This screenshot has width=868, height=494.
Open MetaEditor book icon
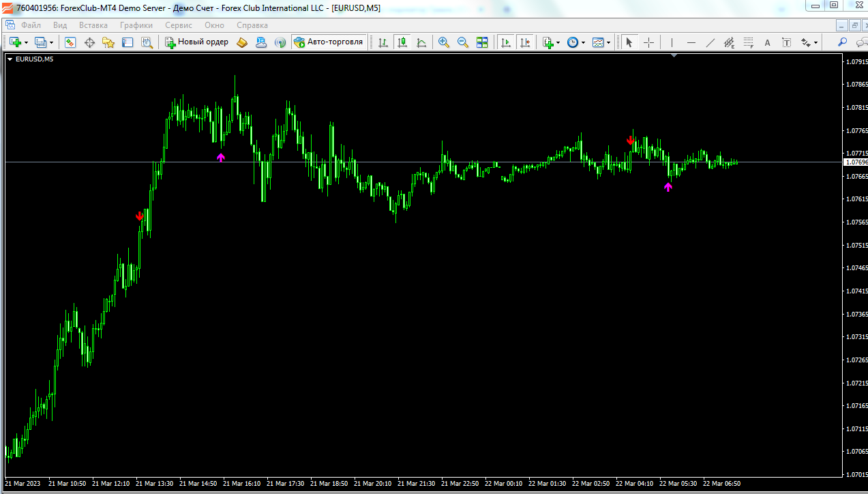click(242, 42)
